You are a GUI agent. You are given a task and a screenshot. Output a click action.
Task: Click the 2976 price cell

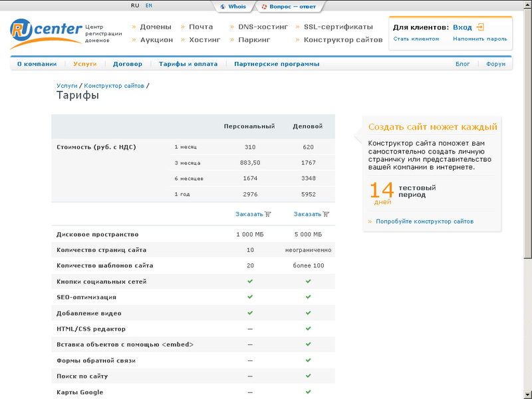click(x=250, y=194)
